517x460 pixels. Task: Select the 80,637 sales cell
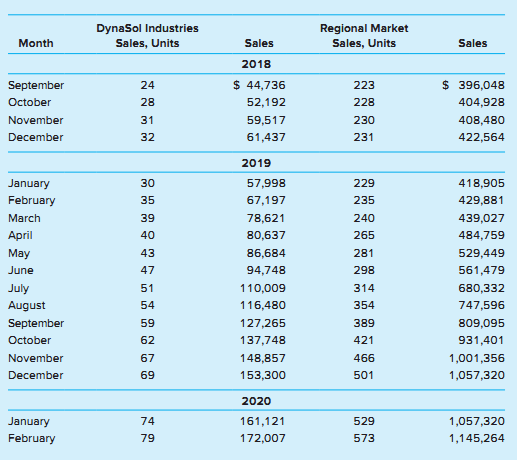[x=266, y=235]
